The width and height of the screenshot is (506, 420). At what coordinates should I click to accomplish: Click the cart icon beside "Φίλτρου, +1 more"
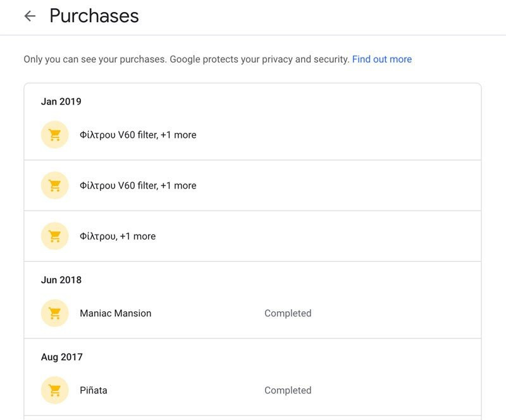pos(54,236)
